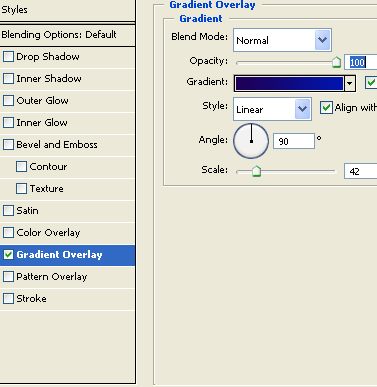This screenshot has width=377, height=387.
Task: Open the Satin settings row
Action: point(67,211)
